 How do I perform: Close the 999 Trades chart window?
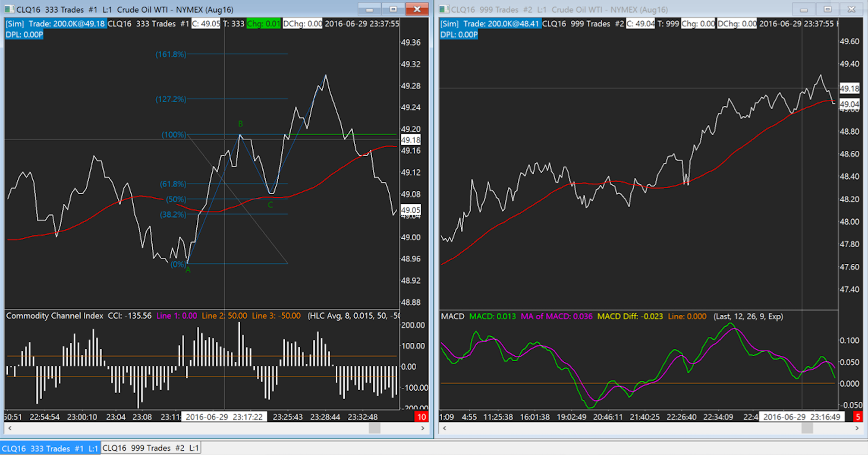tap(851, 9)
